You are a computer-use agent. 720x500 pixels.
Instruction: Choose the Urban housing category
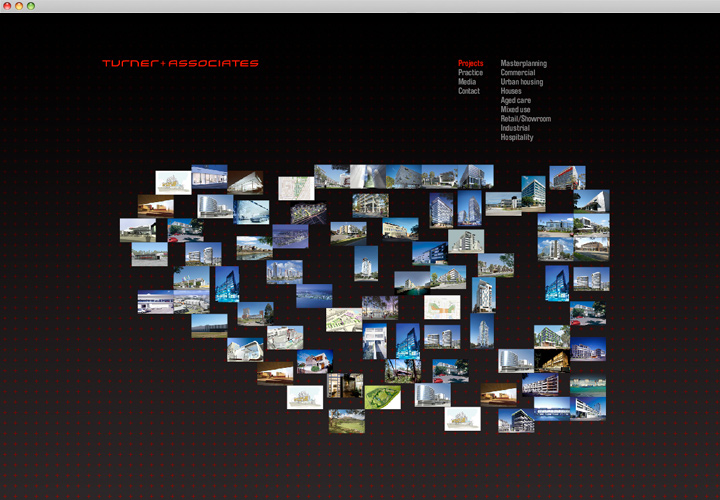pyautogui.click(x=522, y=82)
